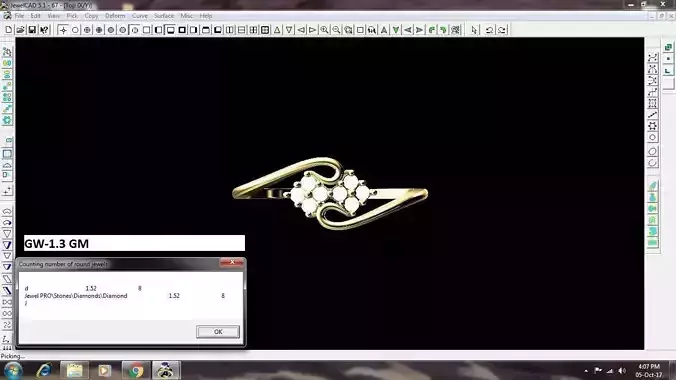Create a new file from toolbar
This screenshot has width=676, height=380.
[x=9, y=30]
